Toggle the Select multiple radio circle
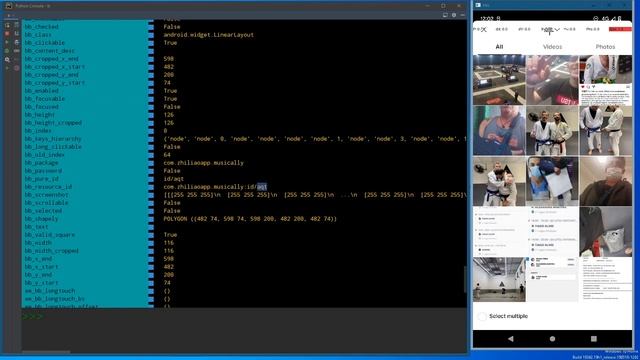Image resolution: width=640 pixels, height=360 pixels. (x=482, y=316)
